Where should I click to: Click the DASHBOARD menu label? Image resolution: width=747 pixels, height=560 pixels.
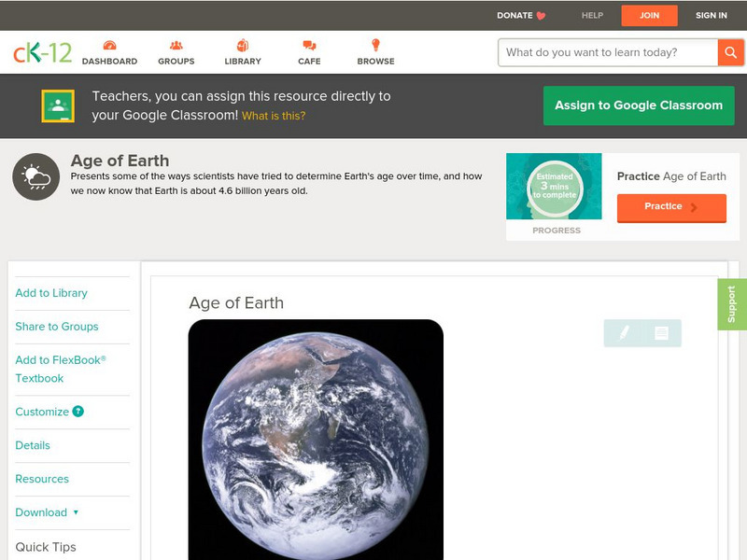point(109,62)
